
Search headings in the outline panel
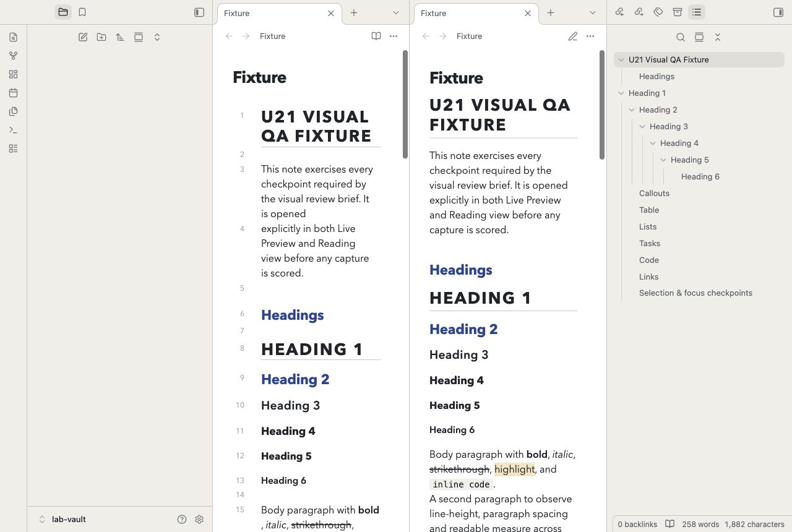coord(681,37)
